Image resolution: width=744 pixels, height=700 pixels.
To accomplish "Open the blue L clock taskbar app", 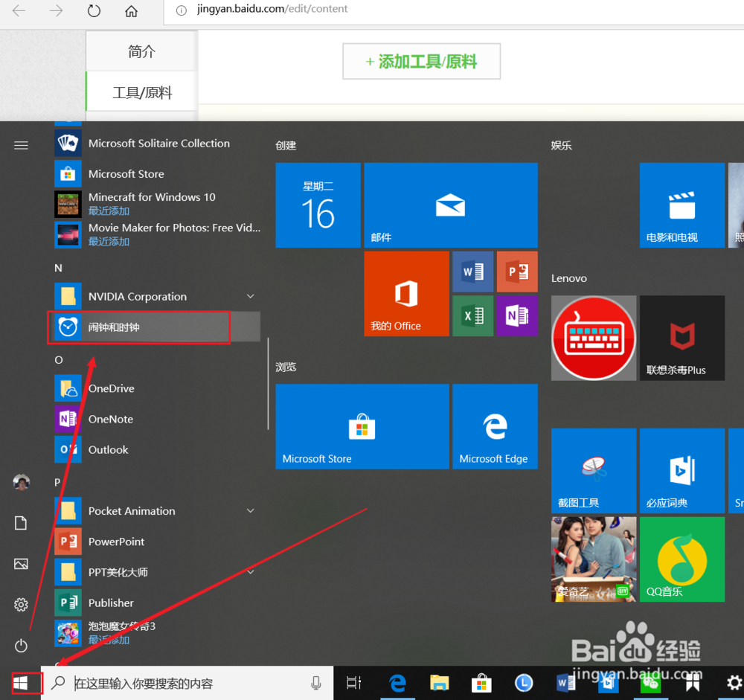I will pyautogui.click(x=524, y=684).
